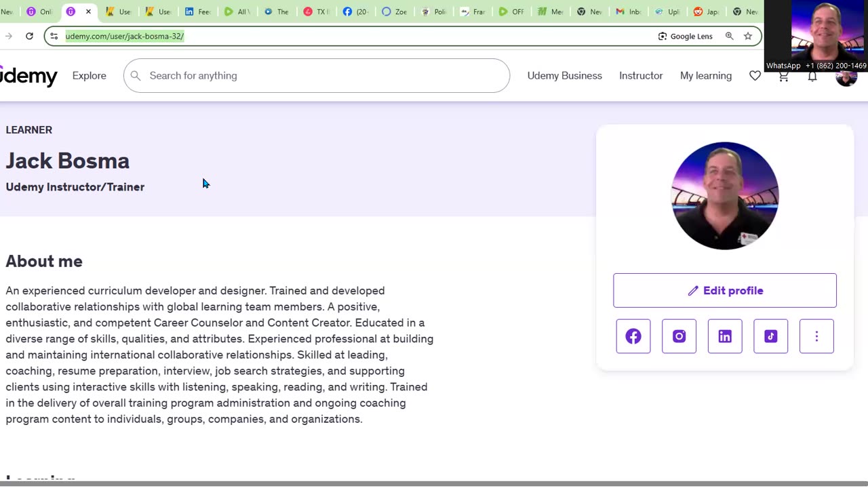
Task: Reload the page with browser refresh icon
Action: (29, 36)
